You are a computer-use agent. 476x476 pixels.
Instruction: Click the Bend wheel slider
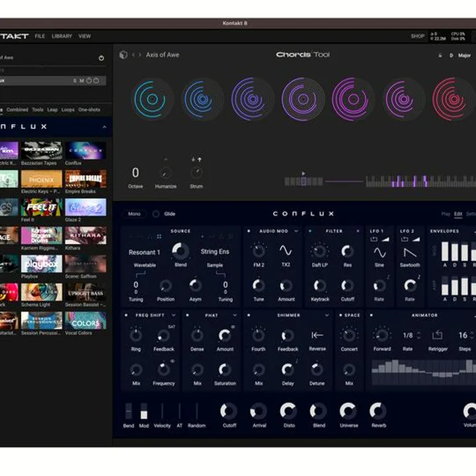tap(128, 411)
